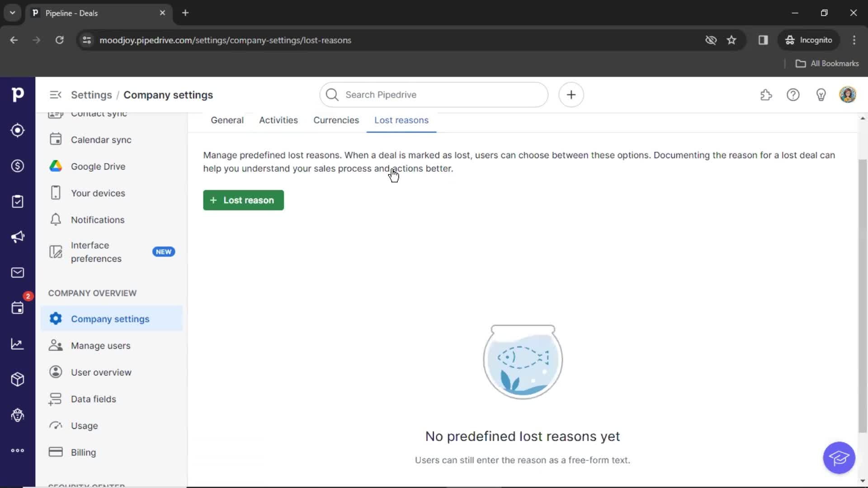868x488 pixels.
Task: Click the bookmark icon in browser toolbar
Action: point(731,40)
